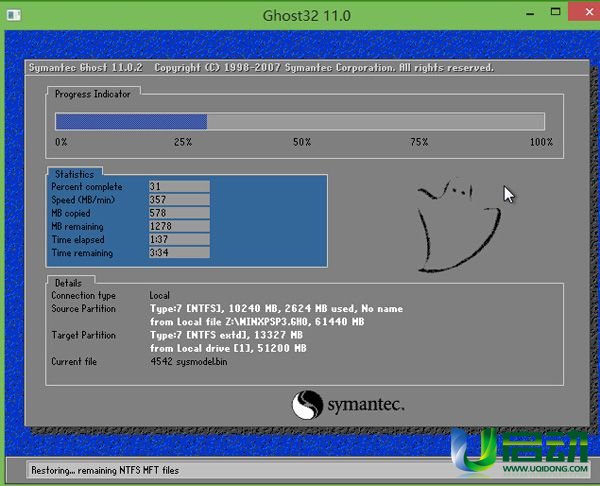The height and width of the screenshot is (486, 600).
Task: Click the Symantec Ghost 11.0.2 copyright header
Action: (x=261, y=68)
